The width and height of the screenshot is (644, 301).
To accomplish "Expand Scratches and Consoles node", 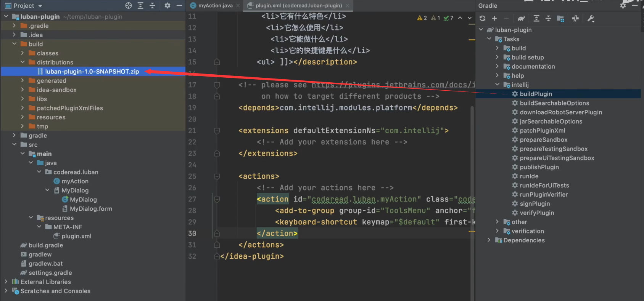I will point(6,291).
